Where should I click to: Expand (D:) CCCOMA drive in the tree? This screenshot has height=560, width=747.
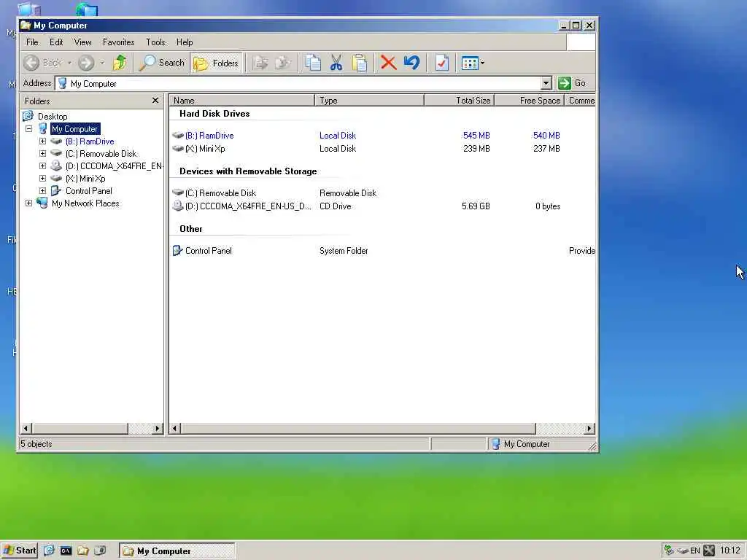[42, 166]
